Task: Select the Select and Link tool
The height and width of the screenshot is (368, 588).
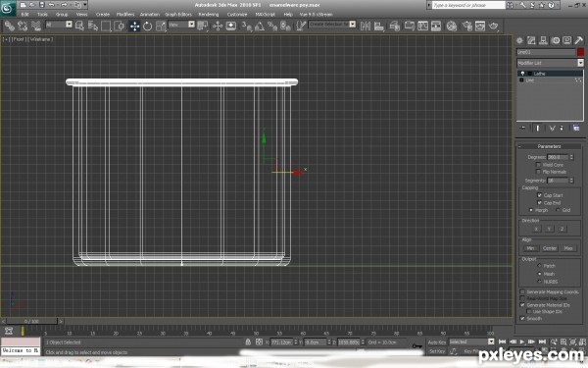Action: point(10,26)
